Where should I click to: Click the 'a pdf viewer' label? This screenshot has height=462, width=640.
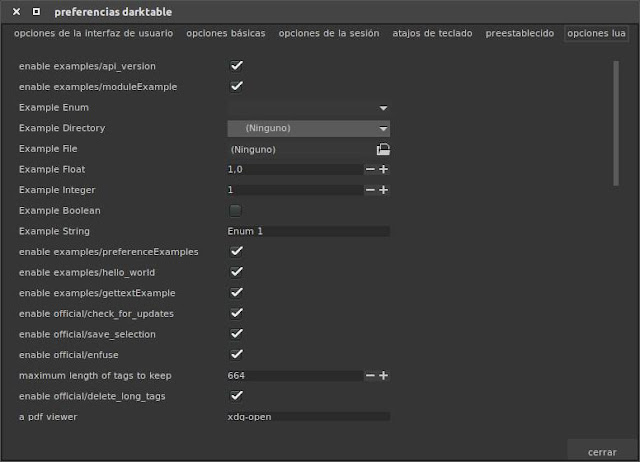48,417
